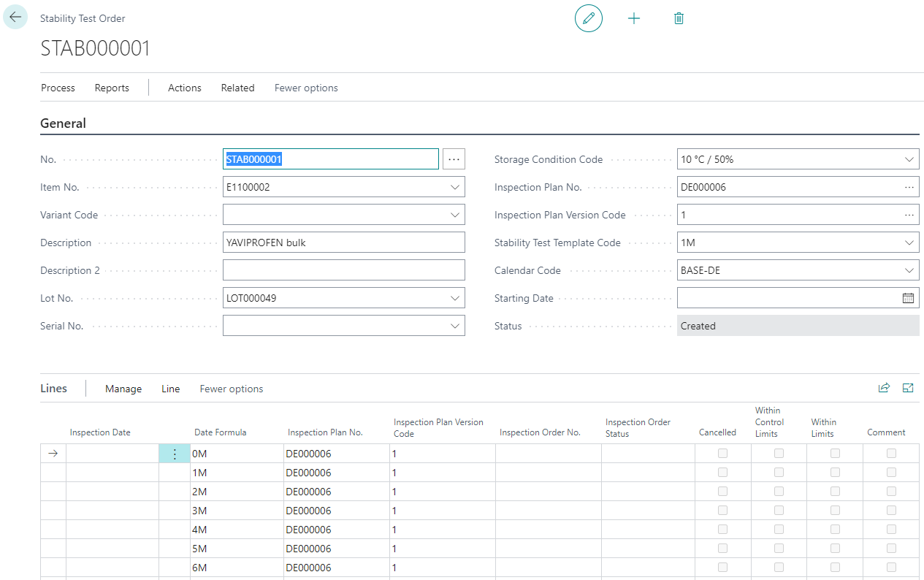Tick Cancelled checkbox in 4M row
This screenshot has height=580, width=924.
click(x=722, y=530)
